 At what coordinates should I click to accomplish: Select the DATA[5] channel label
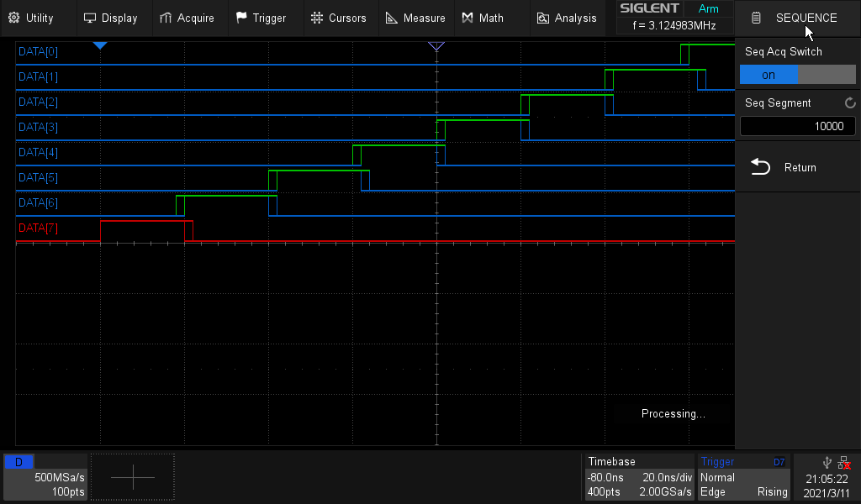(x=38, y=178)
